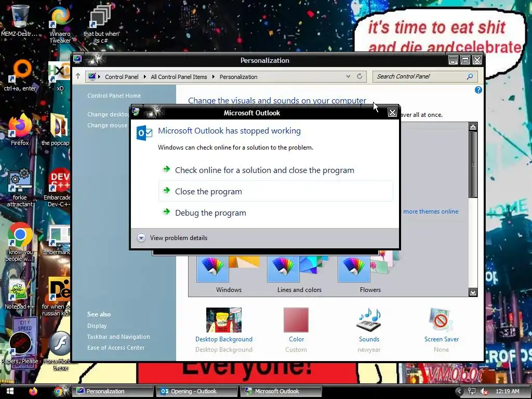Choose Debug the program option
The height and width of the screenshot is (399, 532).
(x=275, y=212)
